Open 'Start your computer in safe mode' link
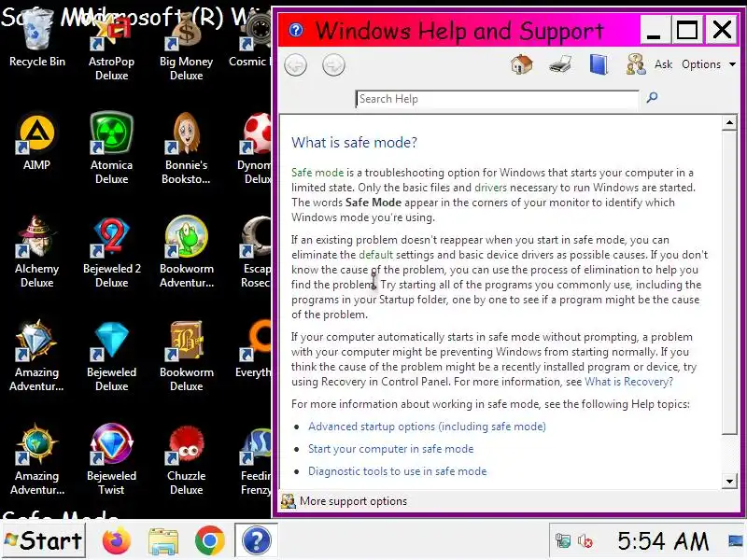747x560 pixels. [x=390, y=449]
